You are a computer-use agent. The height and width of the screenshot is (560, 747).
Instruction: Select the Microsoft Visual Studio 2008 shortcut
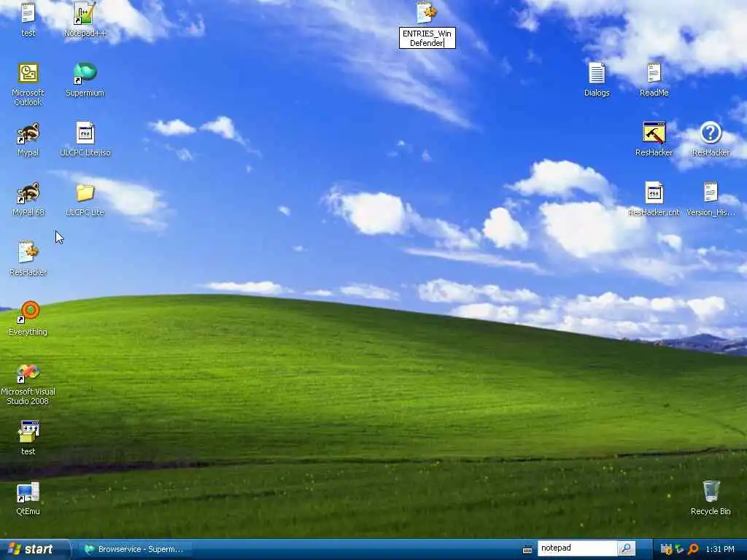click(28, 373)
